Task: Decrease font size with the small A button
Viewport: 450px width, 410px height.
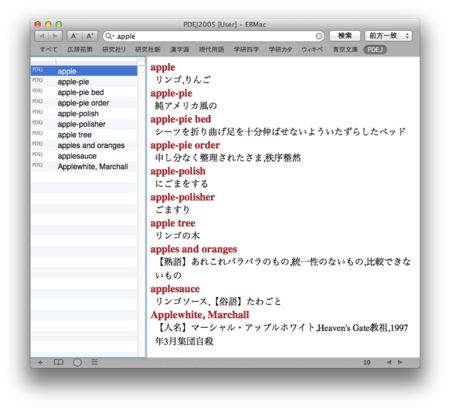Action: tap(75, 36)
